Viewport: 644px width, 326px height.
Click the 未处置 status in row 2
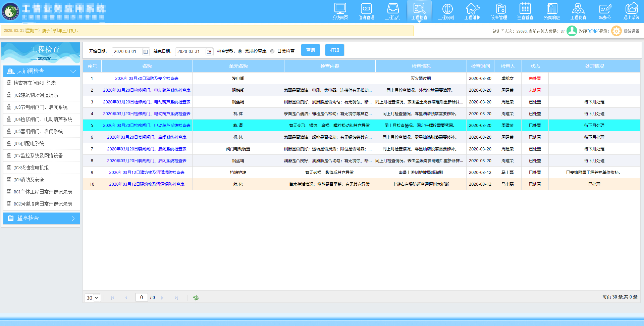[535, 90]
